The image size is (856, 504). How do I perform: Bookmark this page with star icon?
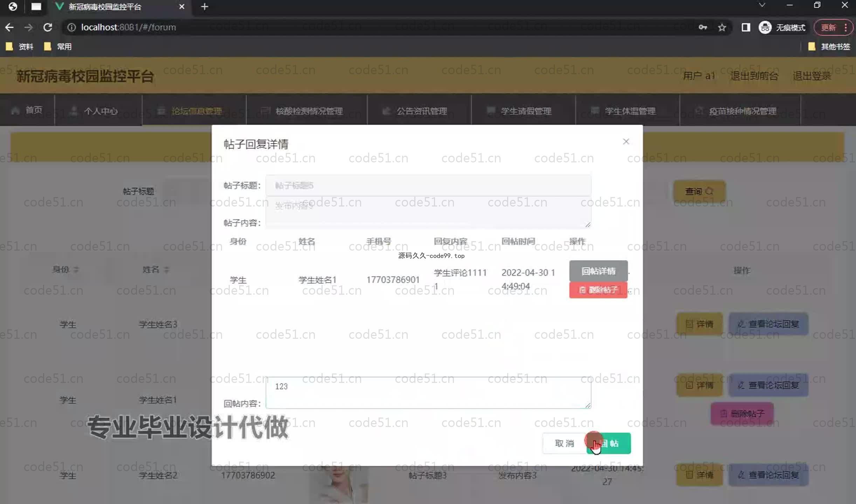click(722, 27)
